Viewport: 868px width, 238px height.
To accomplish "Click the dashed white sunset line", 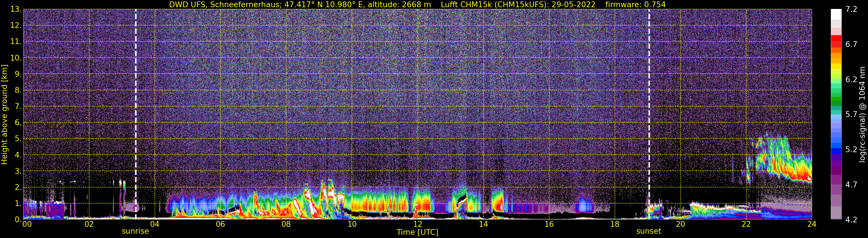I will coord(649,114).
